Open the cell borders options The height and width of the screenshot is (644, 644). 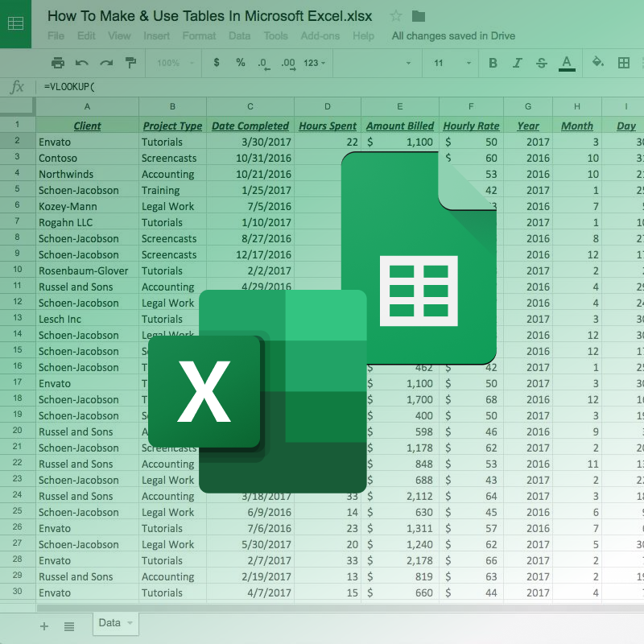[x=623, y=63]
